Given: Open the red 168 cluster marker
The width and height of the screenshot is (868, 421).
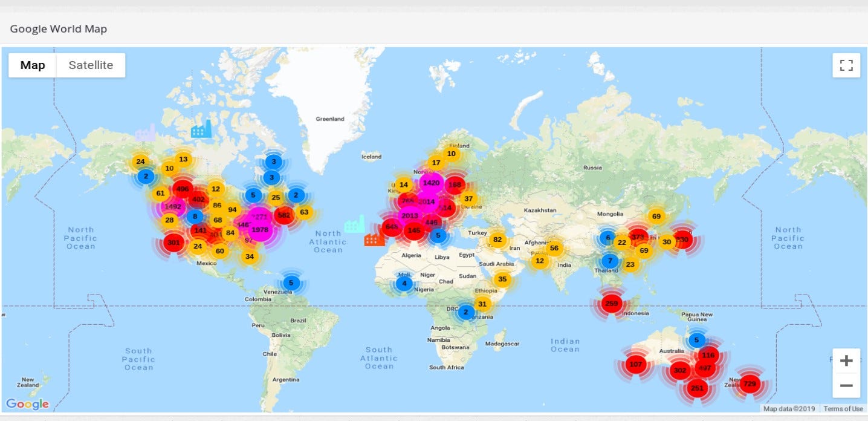Looking at the screenshot, I should pyautogui.click(x=455, y=184).
